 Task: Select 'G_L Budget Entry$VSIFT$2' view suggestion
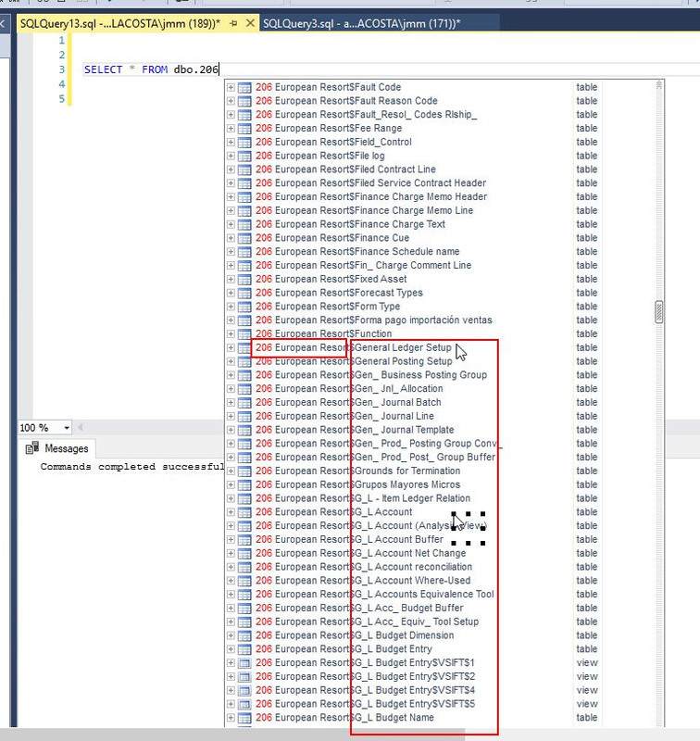point(365,676)
